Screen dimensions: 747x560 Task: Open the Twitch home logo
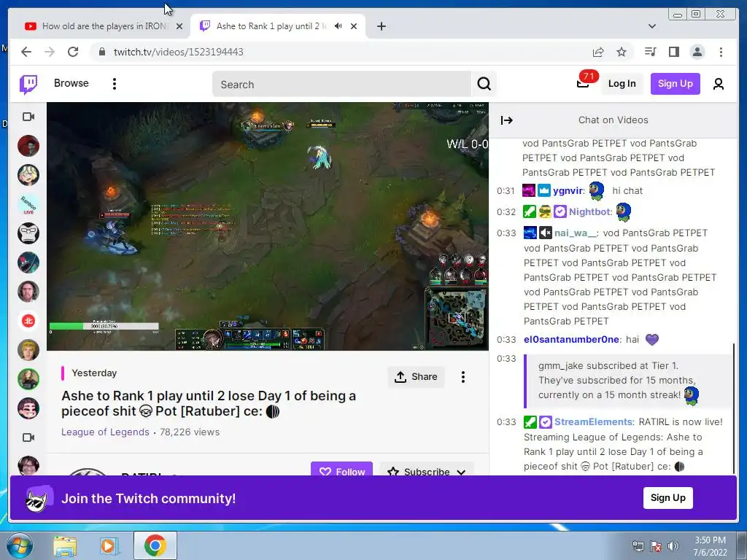28,85
